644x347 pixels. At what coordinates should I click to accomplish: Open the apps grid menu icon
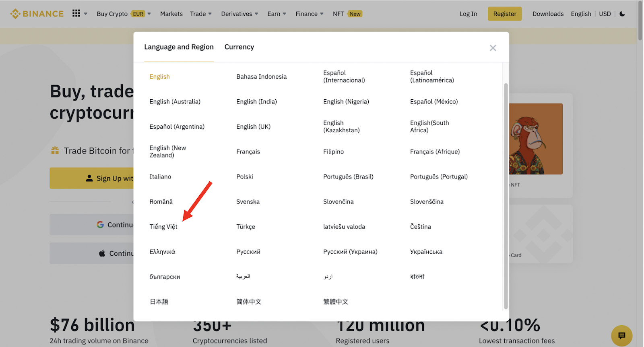76,13
